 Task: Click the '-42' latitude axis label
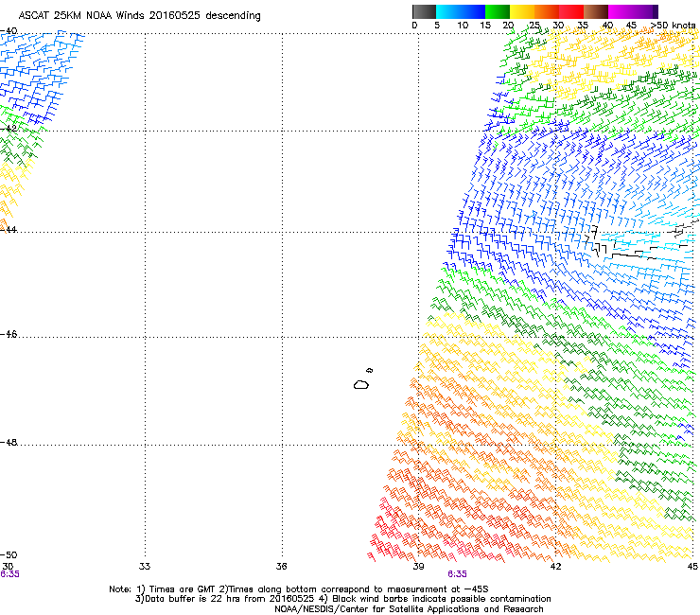[9, 129]
